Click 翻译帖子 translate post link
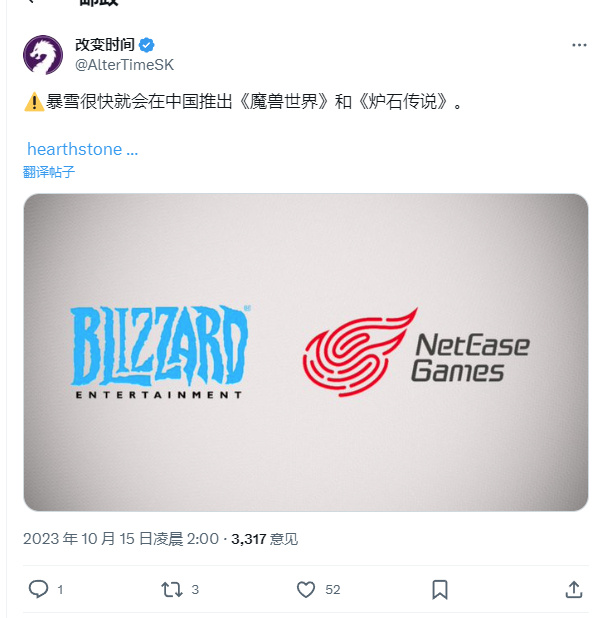Image resolution: width=605 pixels, height=618 pixels. click(x=49, y=172)
